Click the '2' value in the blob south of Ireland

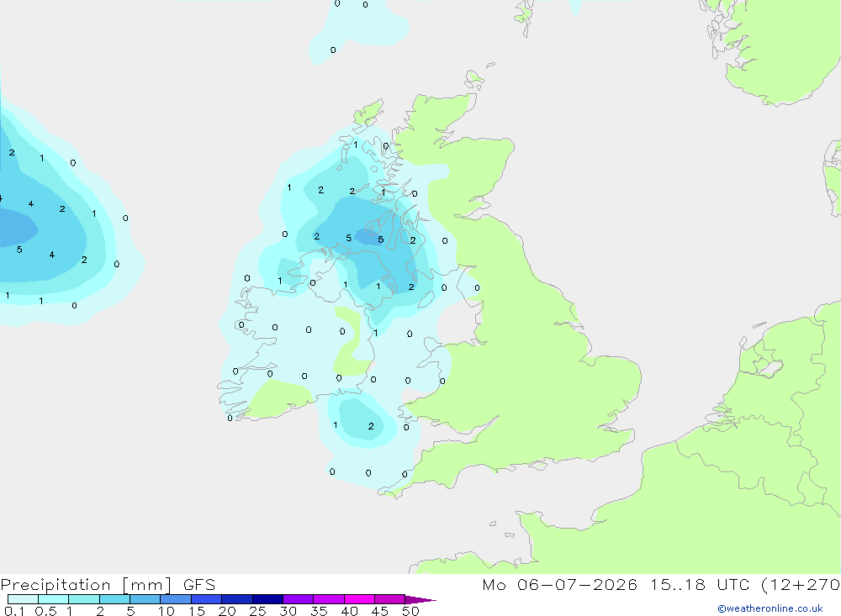(x=371, y=426)
